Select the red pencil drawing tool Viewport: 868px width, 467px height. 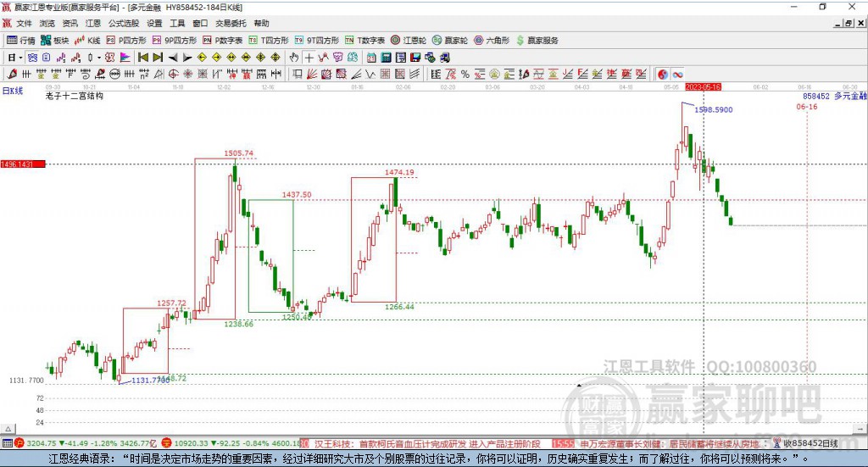pyautogui.click(x=12, y=74)
